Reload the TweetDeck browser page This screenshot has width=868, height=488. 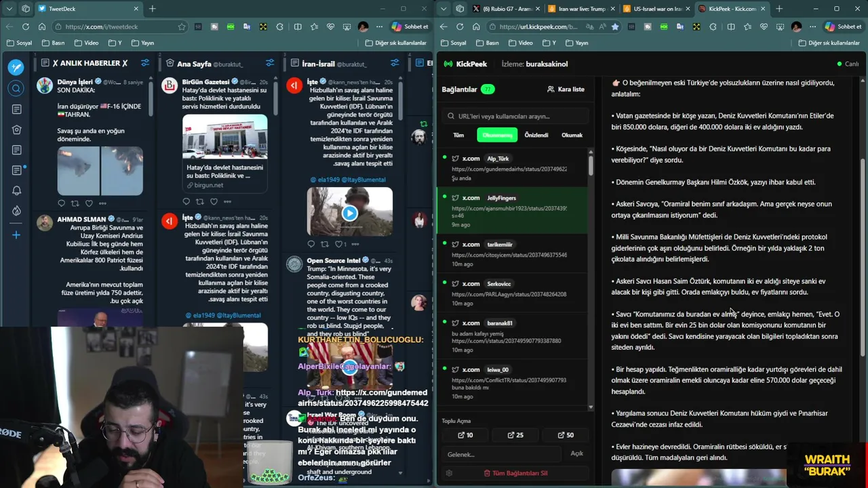[26, 26]
